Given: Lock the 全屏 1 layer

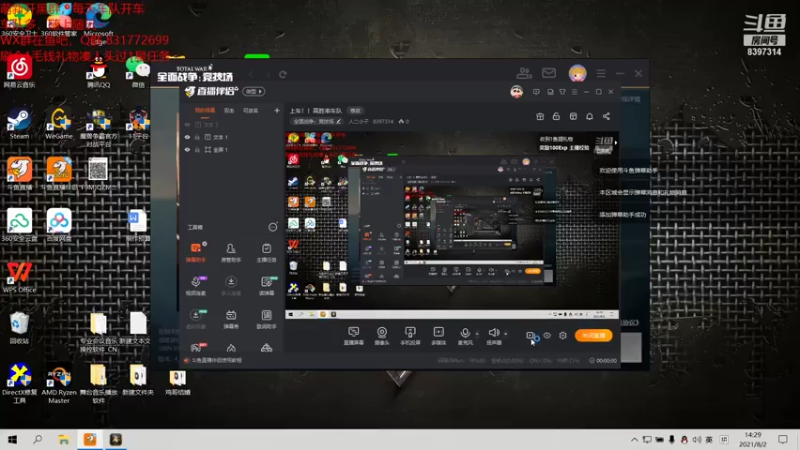Looking at the screenshot, I should [x=197, y=150].
